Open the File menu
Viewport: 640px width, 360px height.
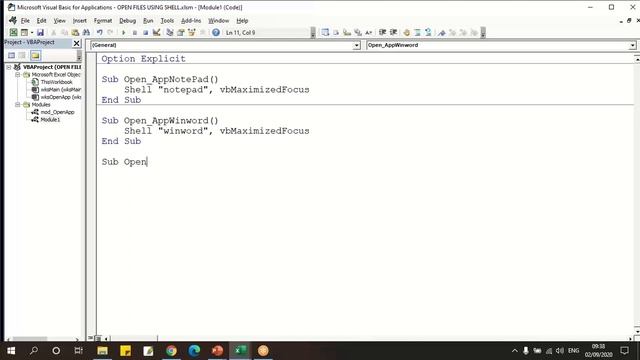[x=25, y=20]
